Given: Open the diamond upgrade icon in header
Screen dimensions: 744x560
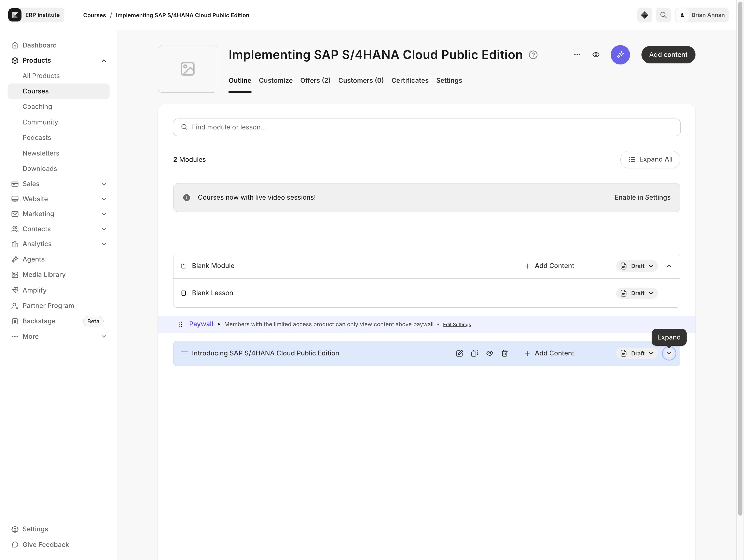Looking at the screenshot, I should tap(644, 15).
